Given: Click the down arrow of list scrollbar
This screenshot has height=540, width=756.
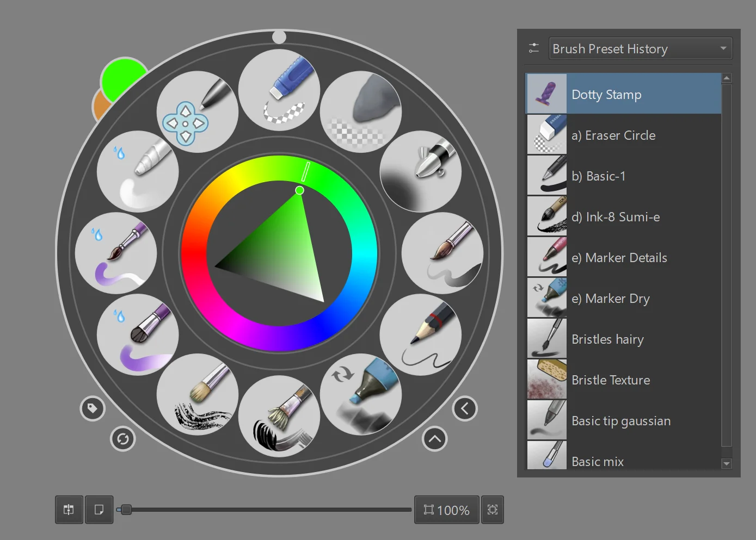Looking at the screenshot, I should click(x=726, y=464).
